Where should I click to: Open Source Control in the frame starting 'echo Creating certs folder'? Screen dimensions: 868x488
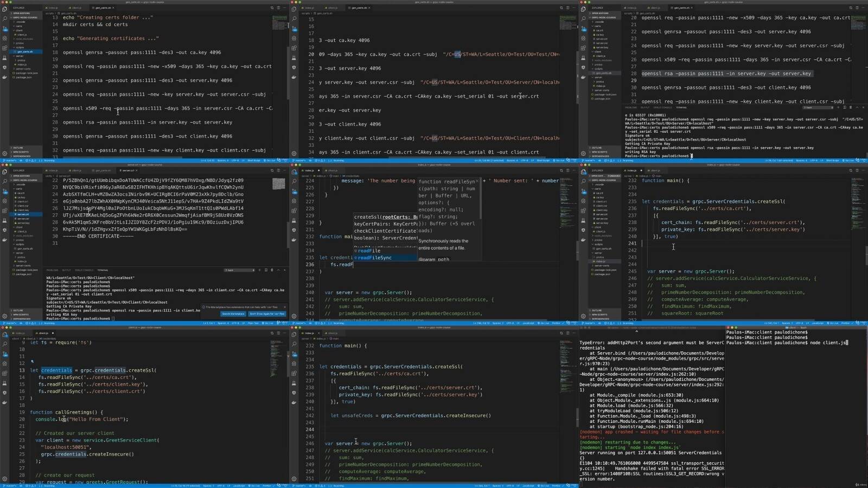[5, 29]
